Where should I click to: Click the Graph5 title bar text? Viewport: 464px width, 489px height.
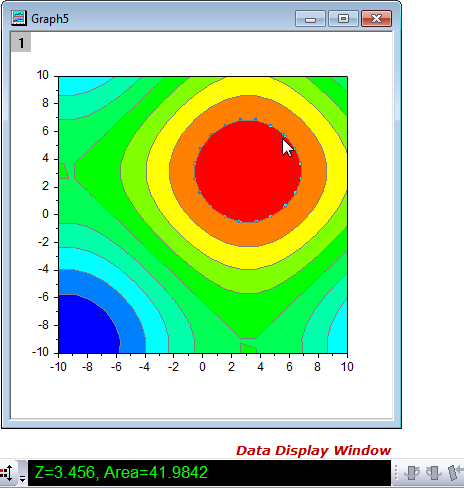click(50, 19)
